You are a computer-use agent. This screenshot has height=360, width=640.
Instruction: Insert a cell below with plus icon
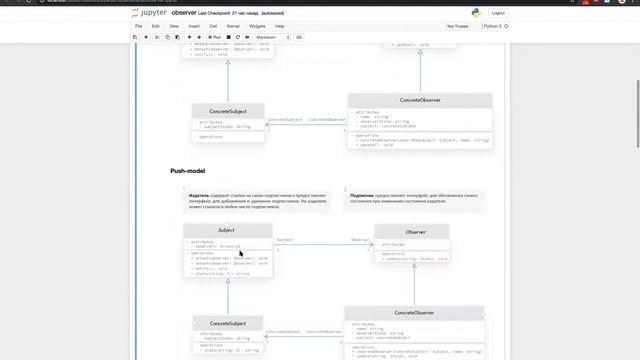pyautogui.click(x=146, y=37)
